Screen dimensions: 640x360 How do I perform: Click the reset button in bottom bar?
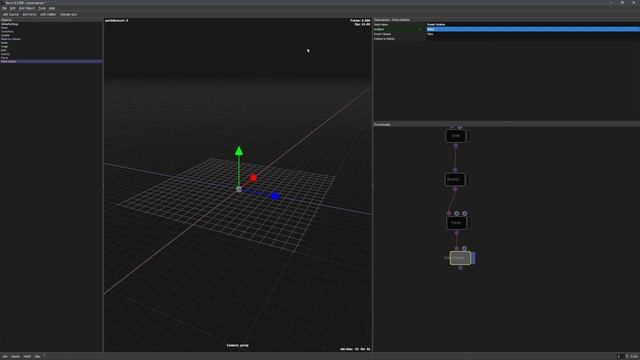[27, 356]
